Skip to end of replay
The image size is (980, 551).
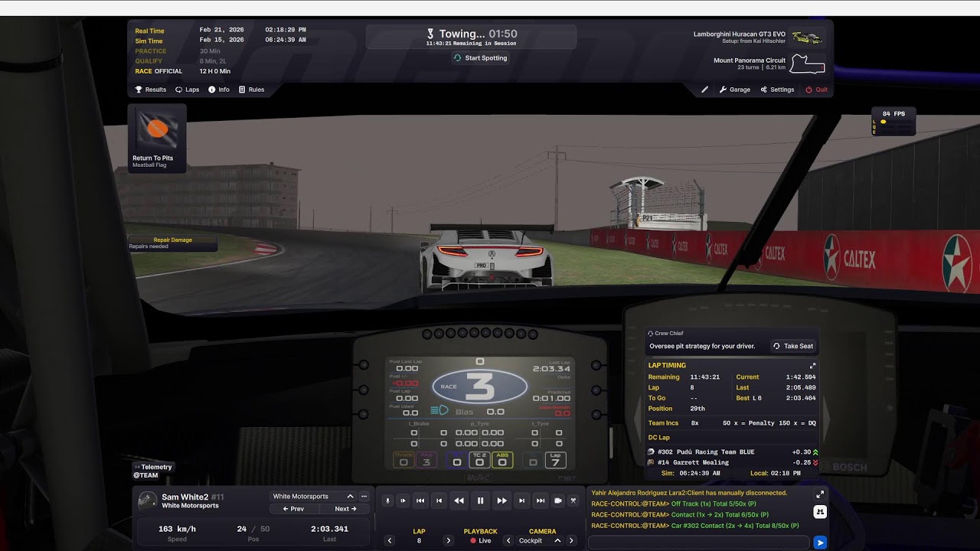click(x=541, y=500)
